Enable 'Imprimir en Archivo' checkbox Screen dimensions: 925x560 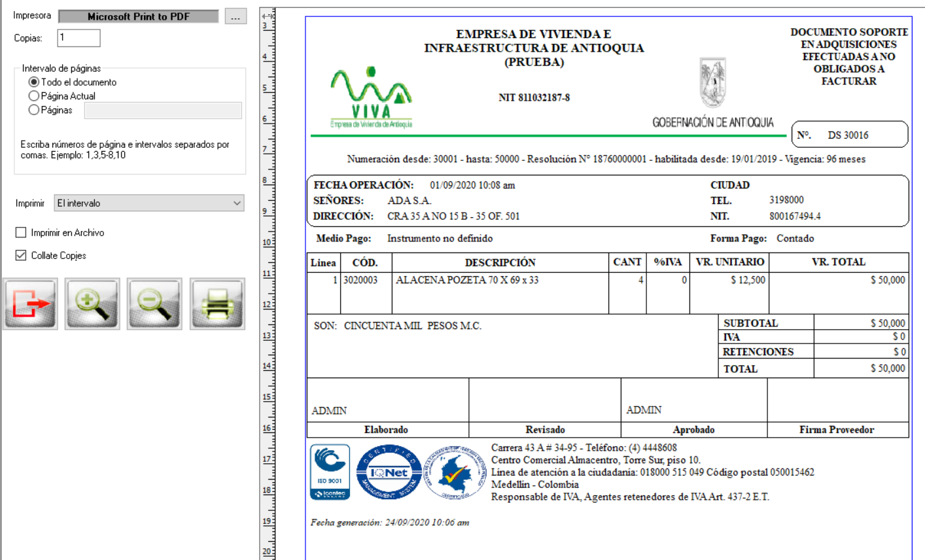click(21, 233)
